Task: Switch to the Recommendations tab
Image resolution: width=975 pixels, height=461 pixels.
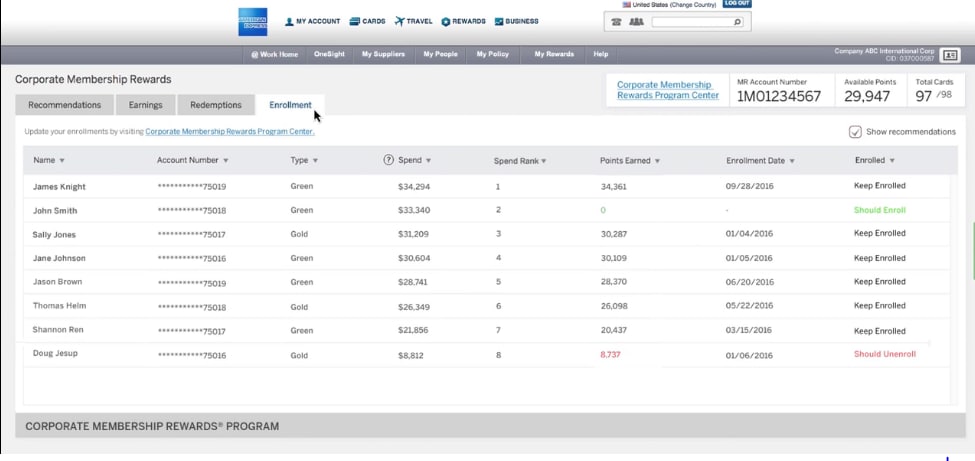Action: click(x=64, y=105)
